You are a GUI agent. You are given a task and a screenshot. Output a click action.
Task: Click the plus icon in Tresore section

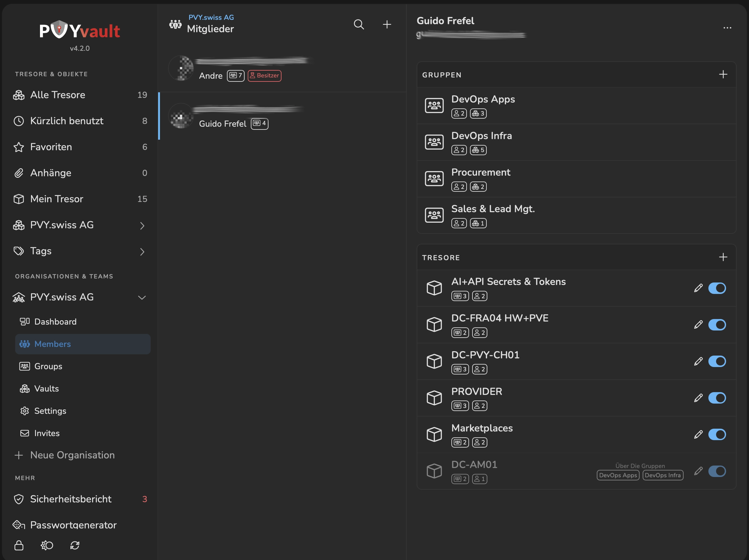point(723,257)
